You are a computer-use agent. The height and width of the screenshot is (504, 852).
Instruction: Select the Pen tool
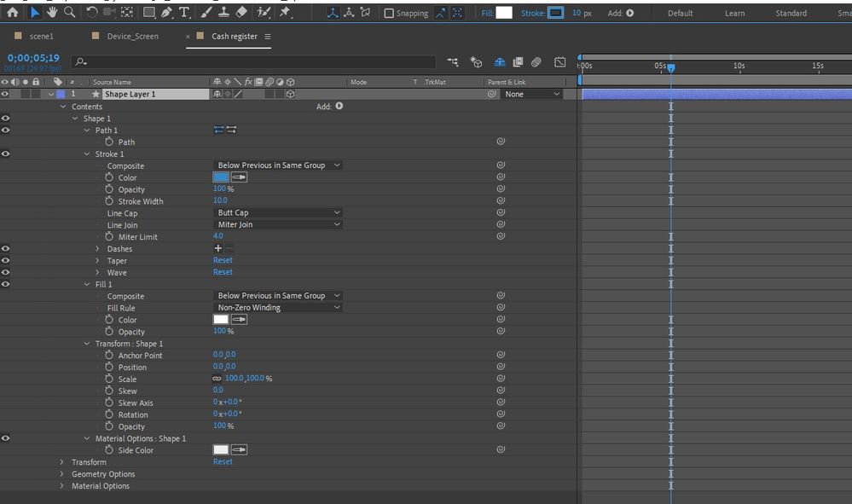coord(167,12)
